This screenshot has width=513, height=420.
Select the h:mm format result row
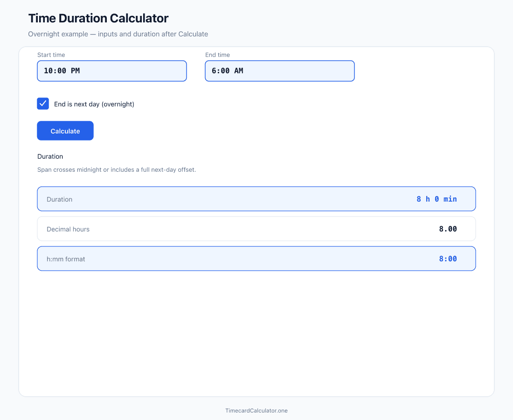pos(256,259)
